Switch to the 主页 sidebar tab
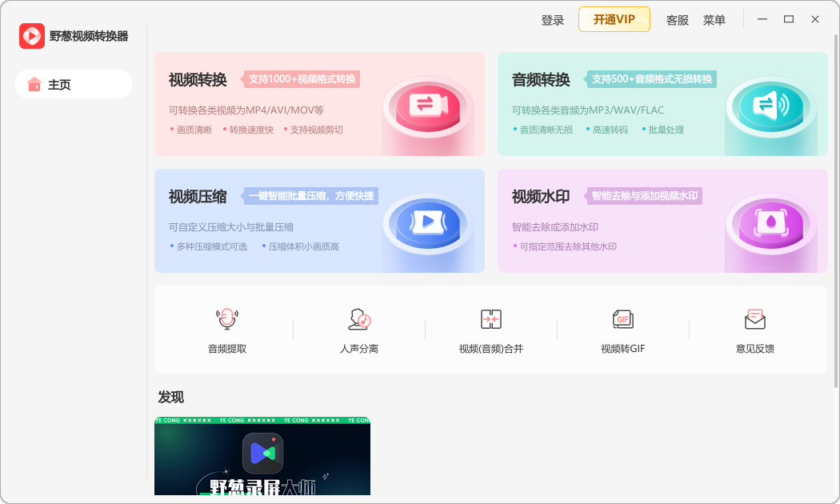The image size is (840, 504). tap(73, 84)
